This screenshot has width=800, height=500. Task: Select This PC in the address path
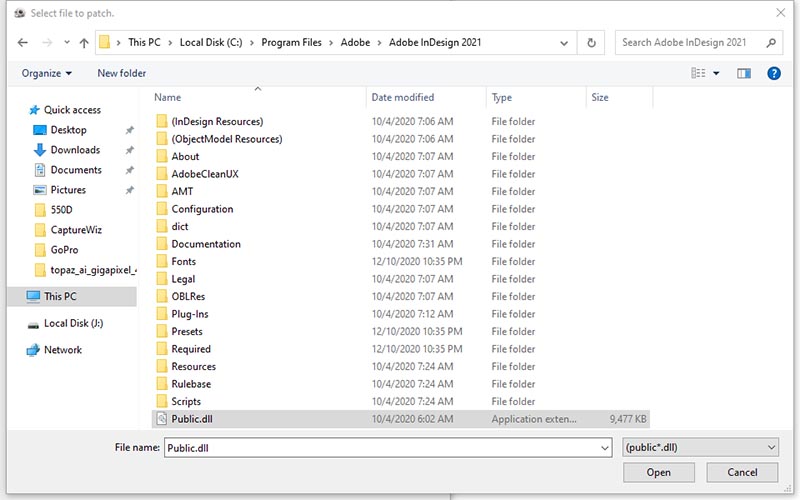tap(144, 43)
